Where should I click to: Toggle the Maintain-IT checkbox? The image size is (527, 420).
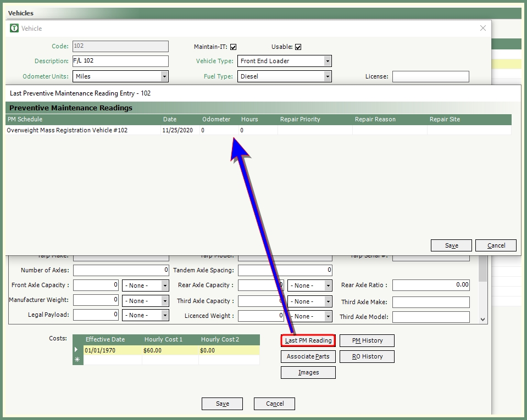coord(233,47)
